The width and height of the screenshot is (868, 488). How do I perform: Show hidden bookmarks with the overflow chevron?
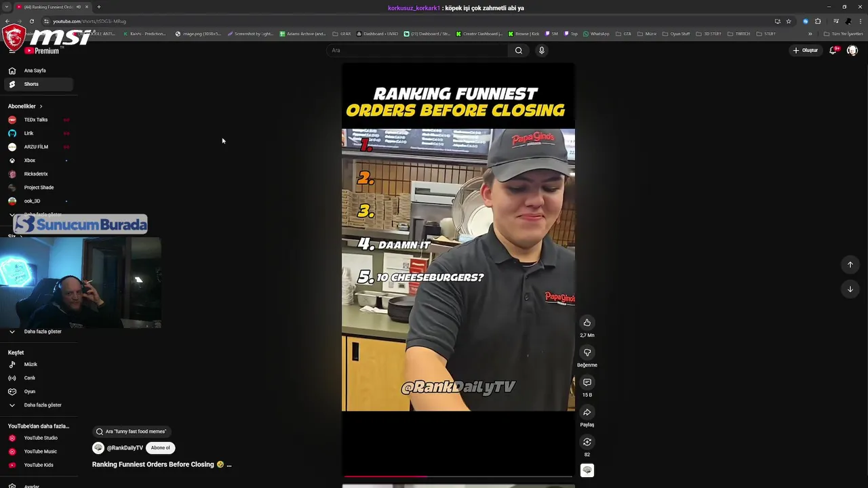pos(810,34)
